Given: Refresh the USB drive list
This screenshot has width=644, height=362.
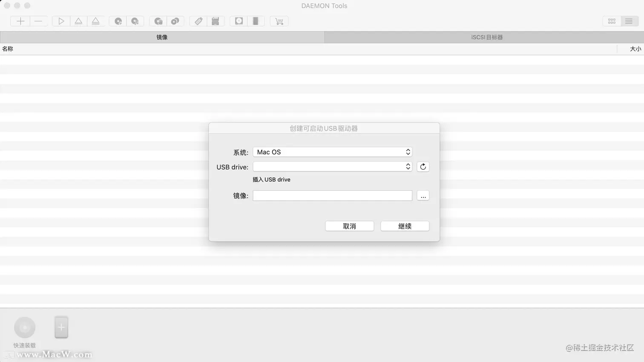Looking at the screenshot, I should 423,167.
